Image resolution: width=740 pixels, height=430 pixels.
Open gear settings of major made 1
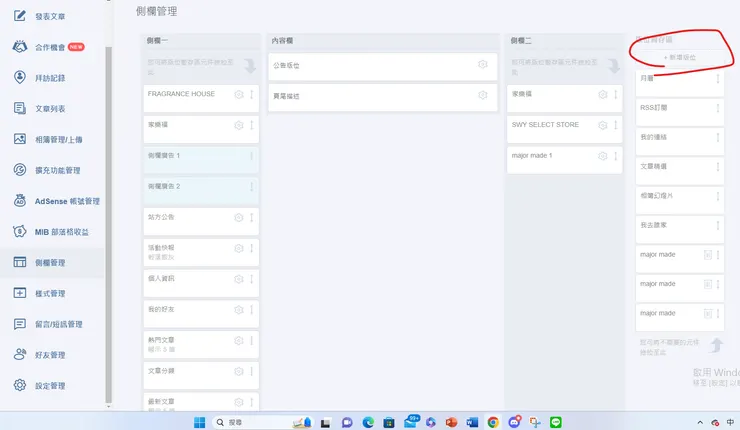tap(603, 156)
